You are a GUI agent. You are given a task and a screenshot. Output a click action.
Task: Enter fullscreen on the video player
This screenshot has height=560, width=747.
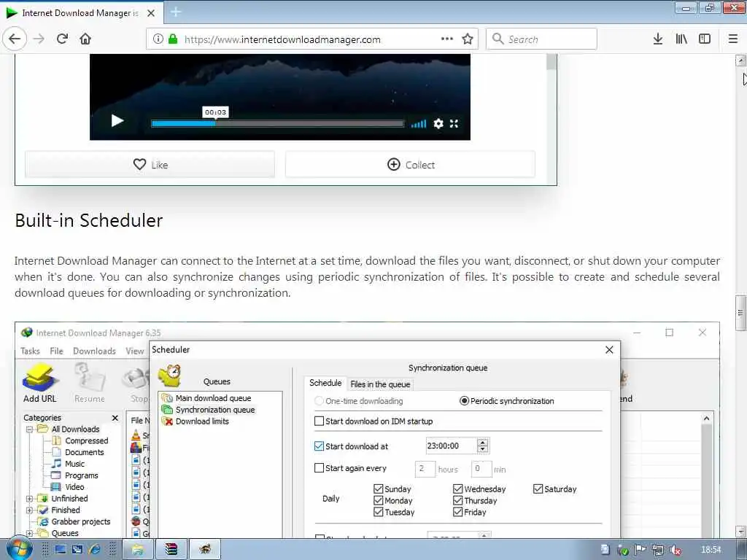pos(454,124)
